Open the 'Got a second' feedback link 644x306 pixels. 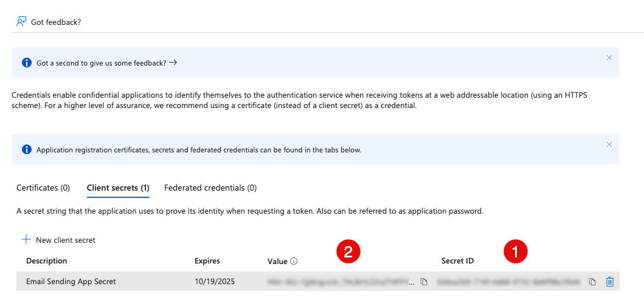tap(106, 63)
